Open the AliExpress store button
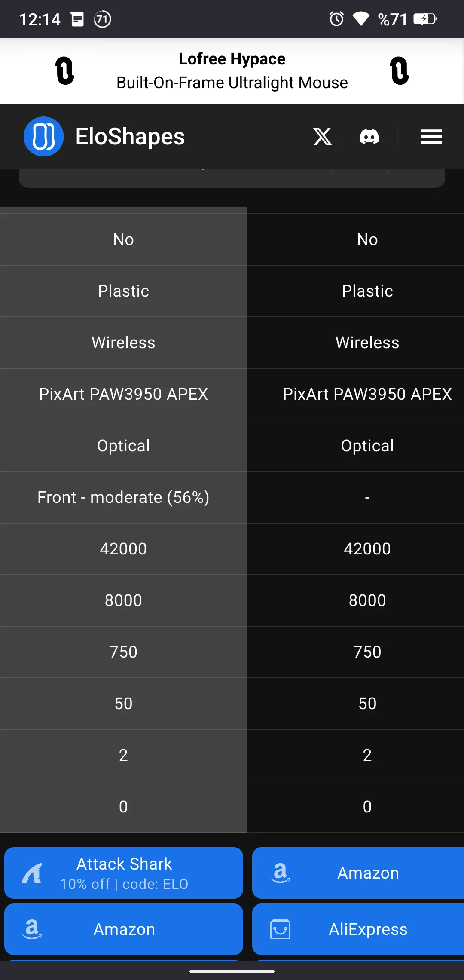This screenshot has height=980, width=464. [358, 929]
